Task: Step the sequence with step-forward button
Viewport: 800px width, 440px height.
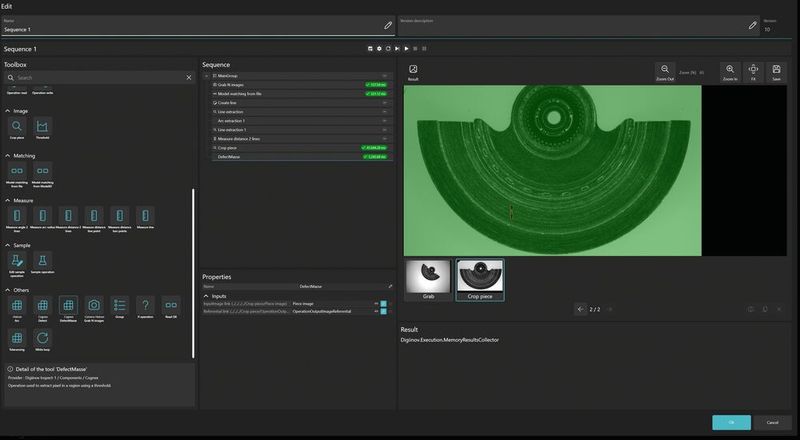Action: [397, 48]
